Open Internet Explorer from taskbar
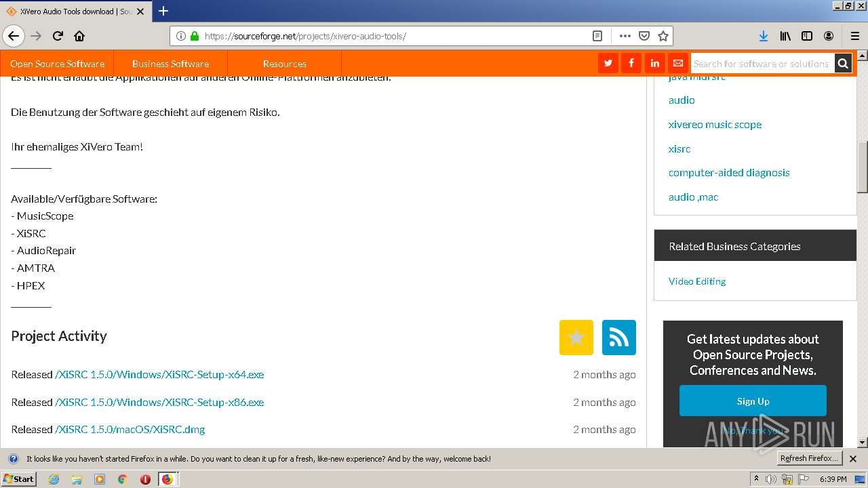 pos(54,479)
